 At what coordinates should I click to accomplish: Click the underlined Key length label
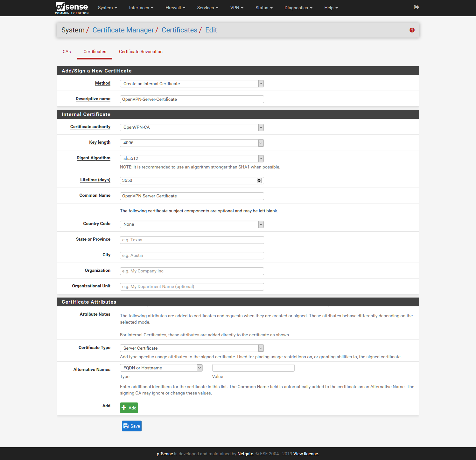click(100, 142)
